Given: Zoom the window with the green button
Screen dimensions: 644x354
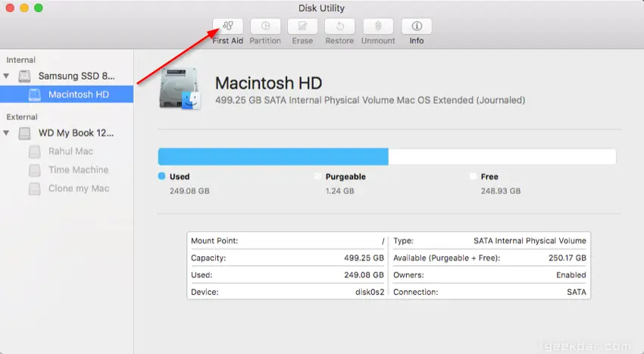Looking at the screenshot, I should (38, 8).
